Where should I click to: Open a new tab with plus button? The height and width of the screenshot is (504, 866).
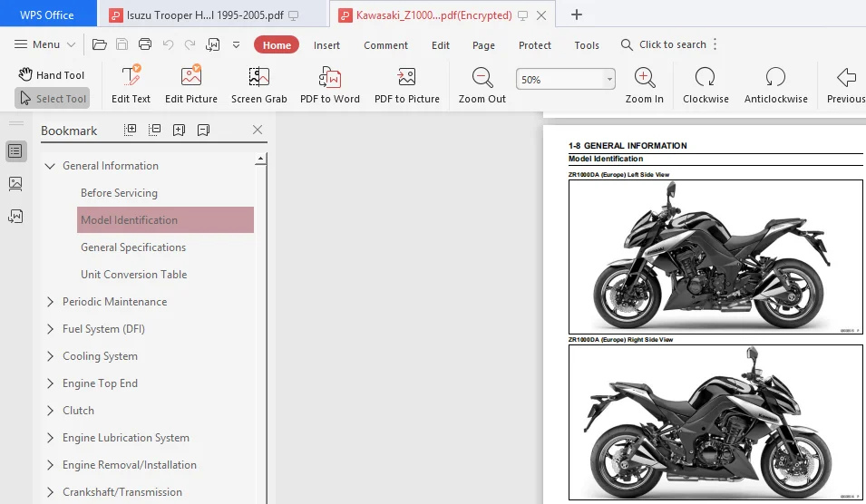[576, 15]
